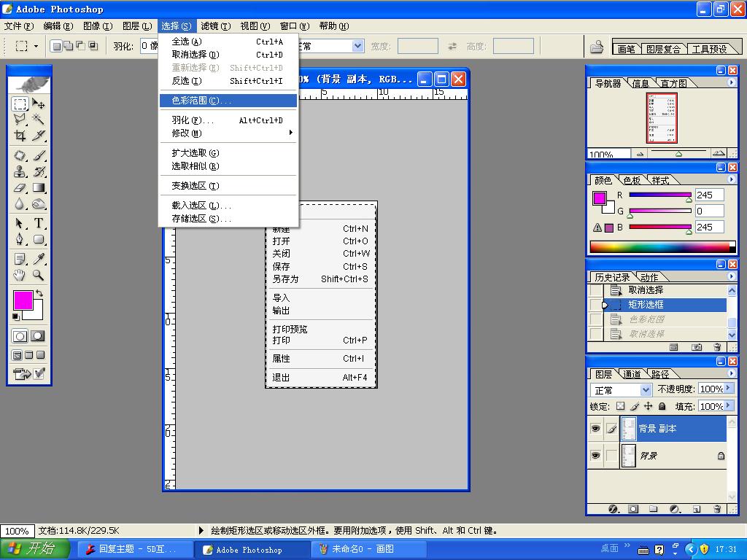Reset to default foreground and background colors
The height and width of the screenshot is (560, 747).
tap(16, 316)
